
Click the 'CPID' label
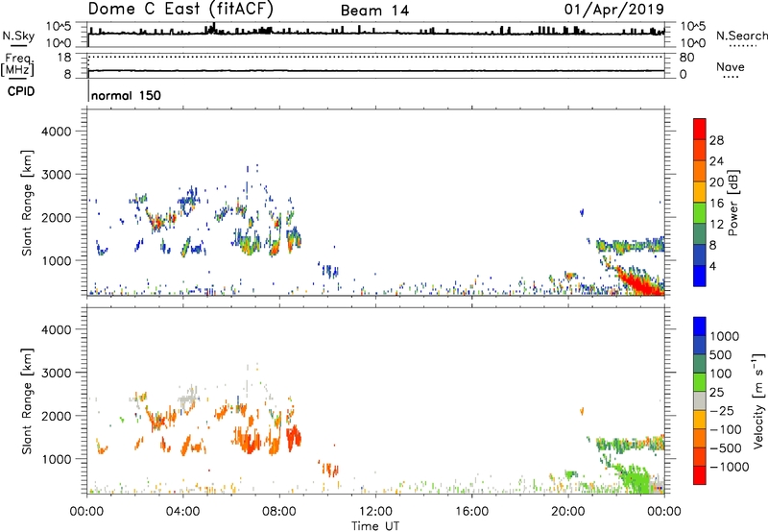pyautogui.click(x=21, y=91)
